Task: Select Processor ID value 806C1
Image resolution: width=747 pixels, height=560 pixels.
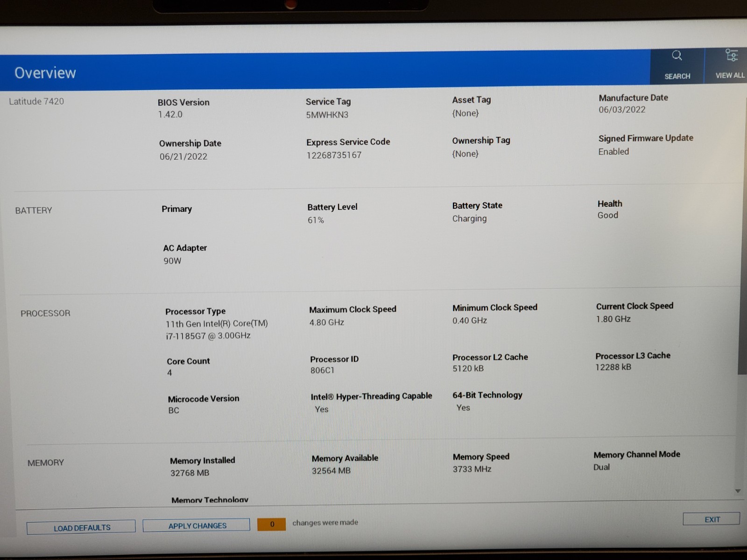Action: pos(323,371)
